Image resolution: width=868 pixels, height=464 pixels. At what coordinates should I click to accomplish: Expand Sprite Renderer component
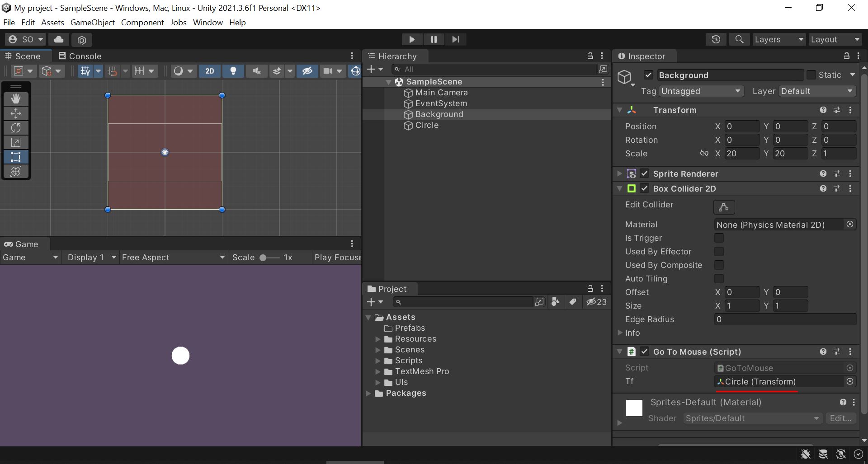tap(620, 173)
